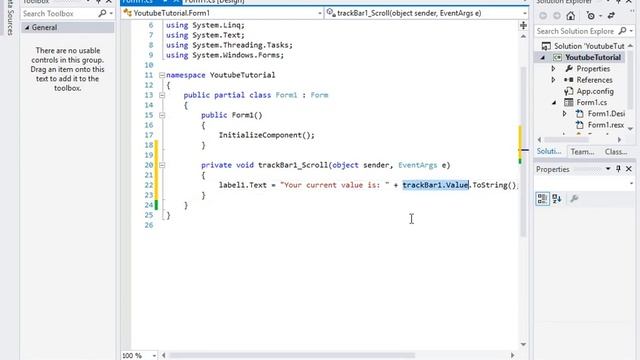
Task: Click the Solution Explorer Forward arrow icon
Action: pyautogui.click(x=557, y=16)
